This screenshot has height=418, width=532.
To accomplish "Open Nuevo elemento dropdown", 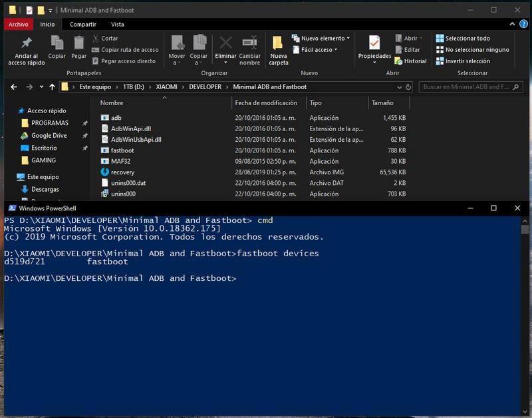I will tap(321, 39).
